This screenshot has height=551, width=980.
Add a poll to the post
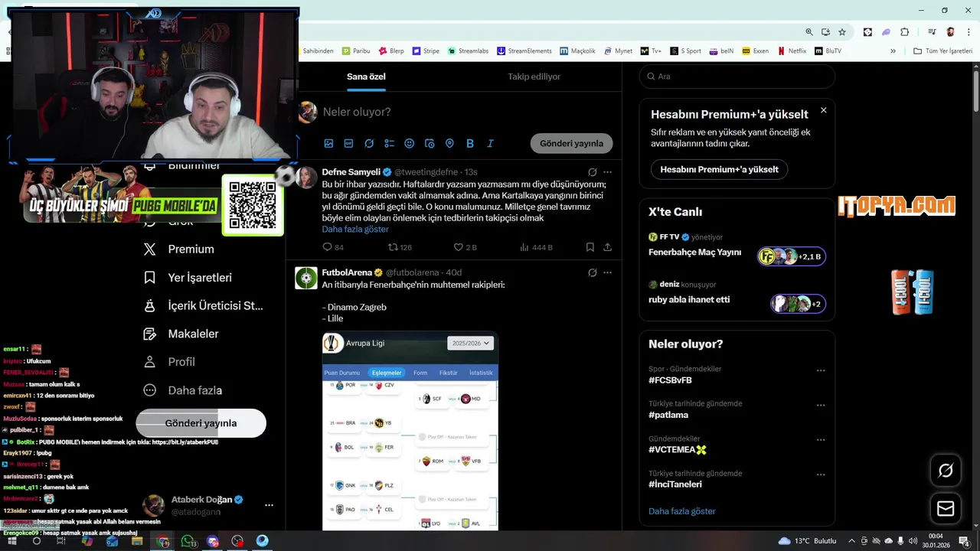tap(389, 143)
